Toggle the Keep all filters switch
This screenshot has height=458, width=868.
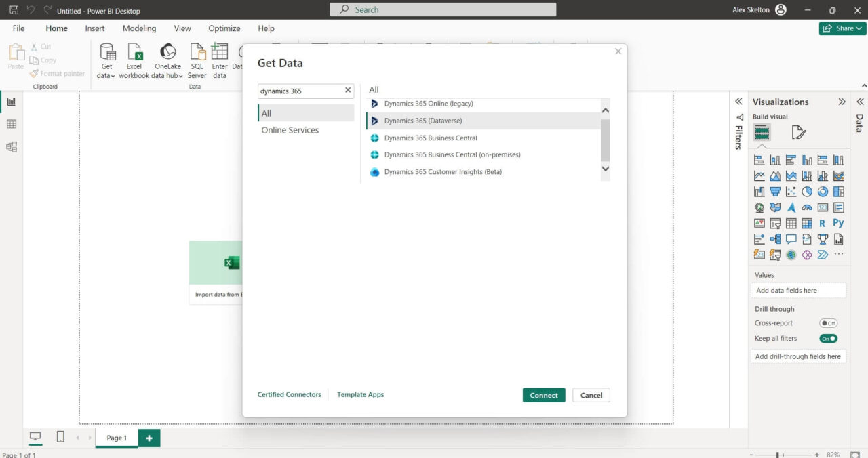pyautogui.click(x=829, y=339)
